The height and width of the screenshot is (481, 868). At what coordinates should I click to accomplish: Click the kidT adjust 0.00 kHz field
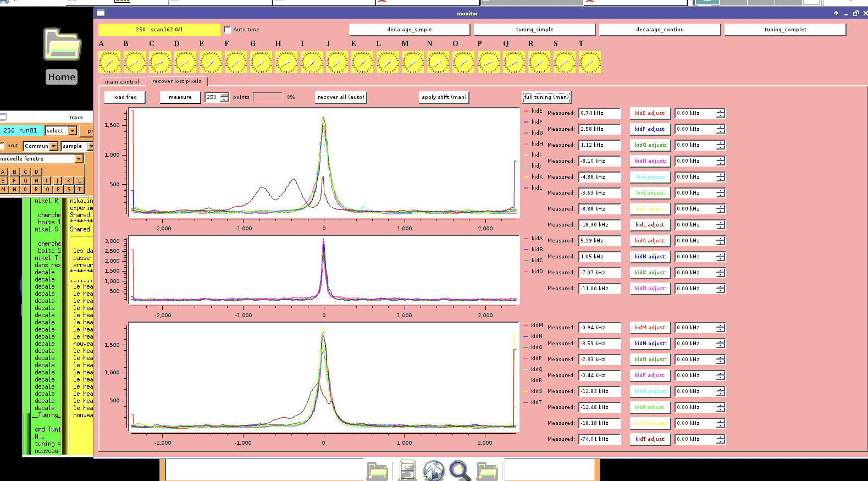(695, 439)
